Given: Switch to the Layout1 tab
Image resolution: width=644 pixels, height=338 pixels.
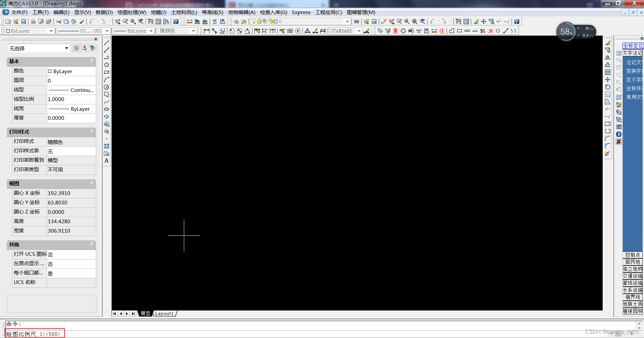Looking at the screenshot, I should click(164, 313).
